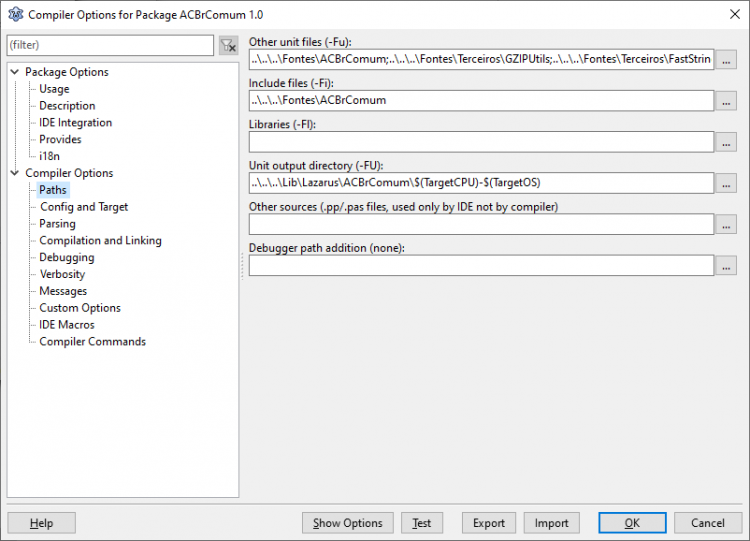Click the splitter grip between tree and options
This screenshot has height=541, width=750.
click(x=243, y=266)
